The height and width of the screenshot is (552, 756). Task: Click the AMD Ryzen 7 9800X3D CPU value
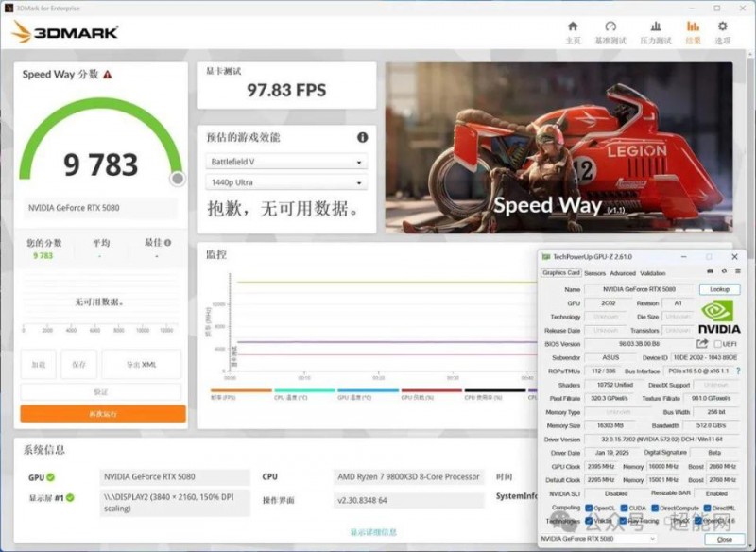(408, 476)
